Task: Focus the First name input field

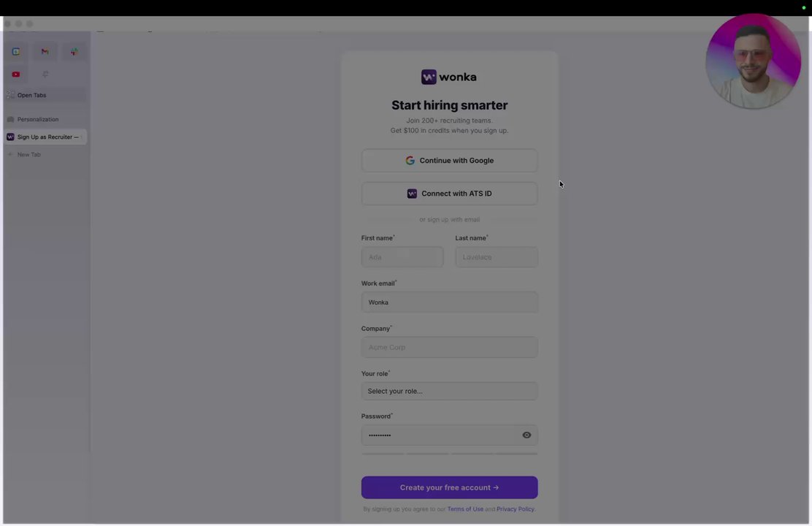Action: click(402, 257)
